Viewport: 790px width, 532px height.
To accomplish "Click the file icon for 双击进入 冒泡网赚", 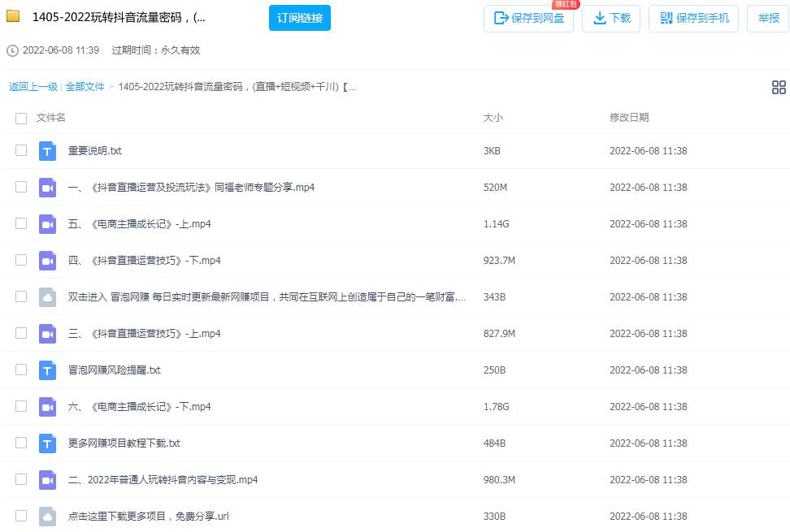I will coord(47,297).
